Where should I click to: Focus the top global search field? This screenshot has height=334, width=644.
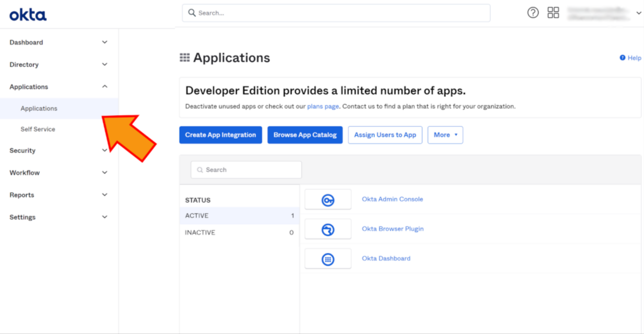[336, 13]
